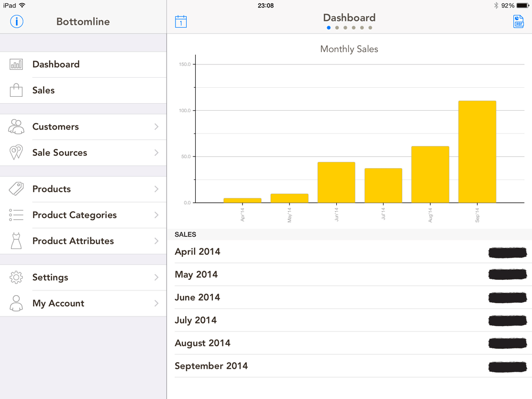Open the Sale Sources menu item
The height and width of the screenshot is (399, 532).
pos(83,153)
